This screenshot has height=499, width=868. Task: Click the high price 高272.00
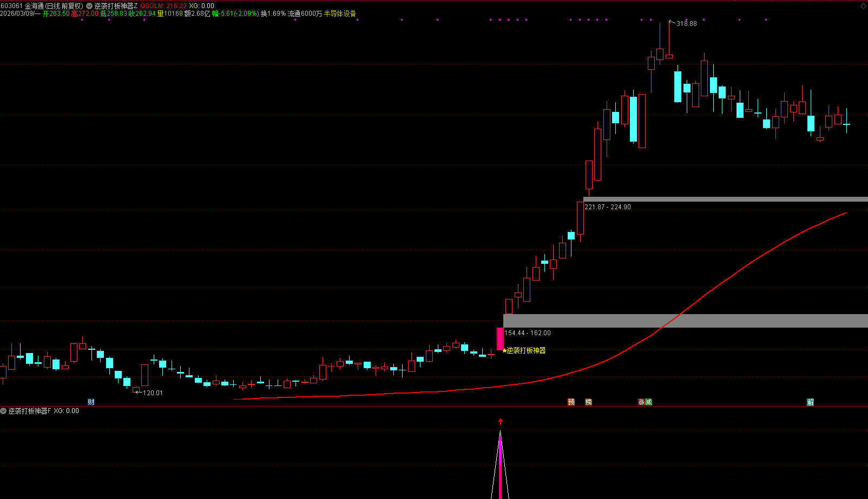coord(84,14)
